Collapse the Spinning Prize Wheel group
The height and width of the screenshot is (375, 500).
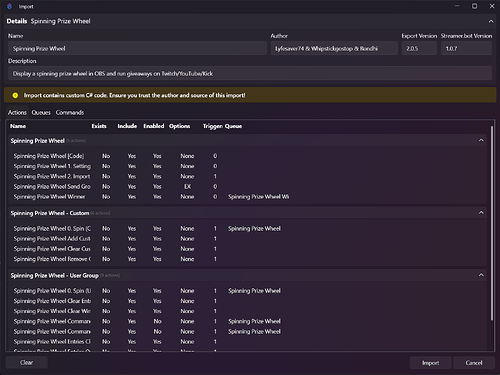(481, 140)
